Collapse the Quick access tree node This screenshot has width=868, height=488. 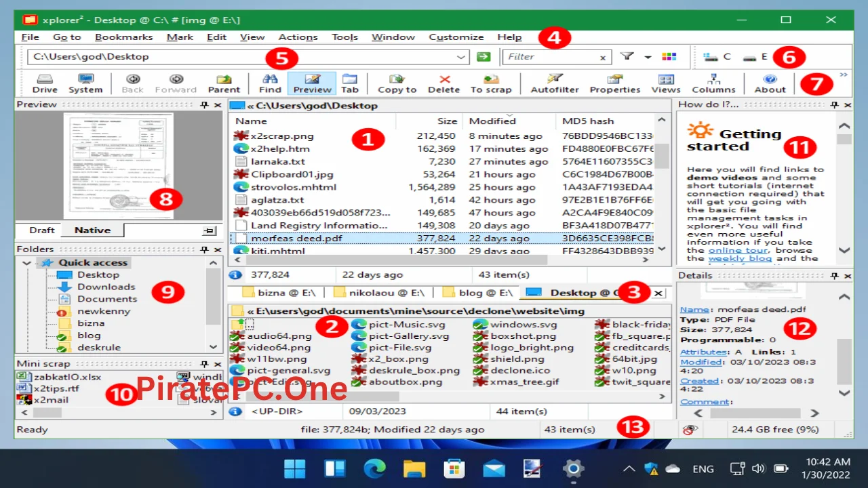[26, 263]
